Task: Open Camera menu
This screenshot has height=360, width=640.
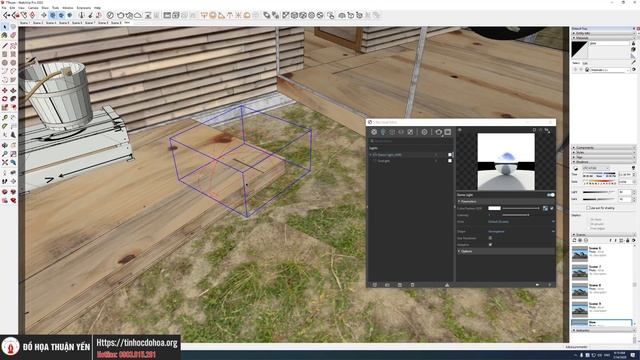Action: [33, 8]
